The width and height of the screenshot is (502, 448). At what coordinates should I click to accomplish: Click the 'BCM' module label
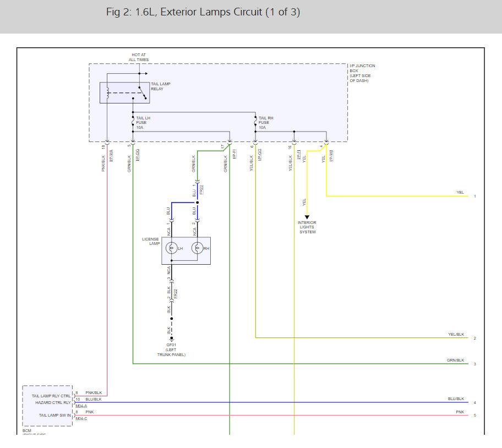coord(27,431)
